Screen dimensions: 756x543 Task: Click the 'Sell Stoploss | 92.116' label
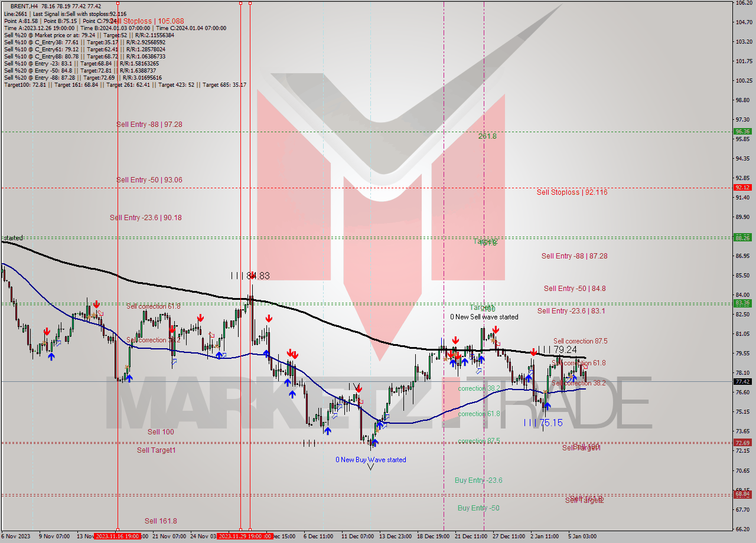572,192
